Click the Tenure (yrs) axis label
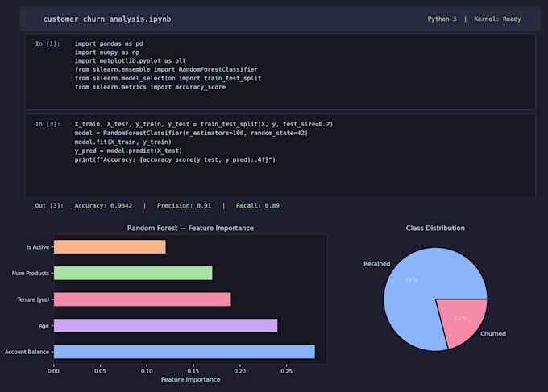The width and height of the screenshot is (548, 392). (33, 299)
